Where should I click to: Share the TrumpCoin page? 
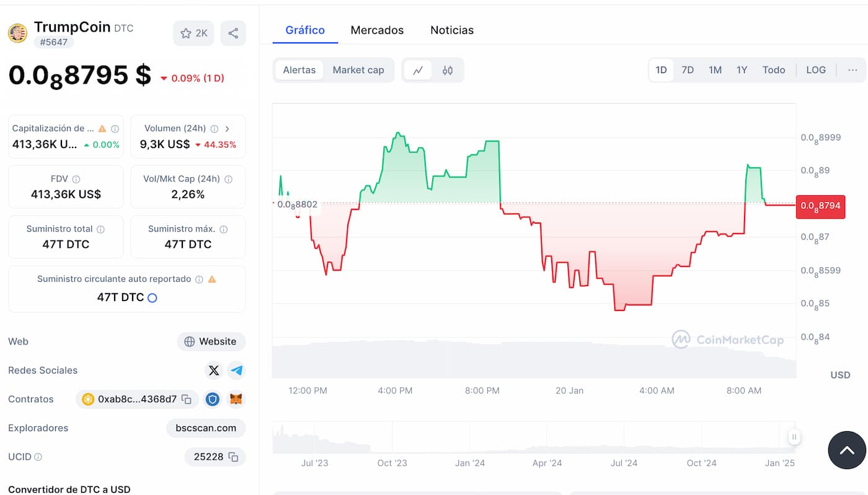[233, 33]
